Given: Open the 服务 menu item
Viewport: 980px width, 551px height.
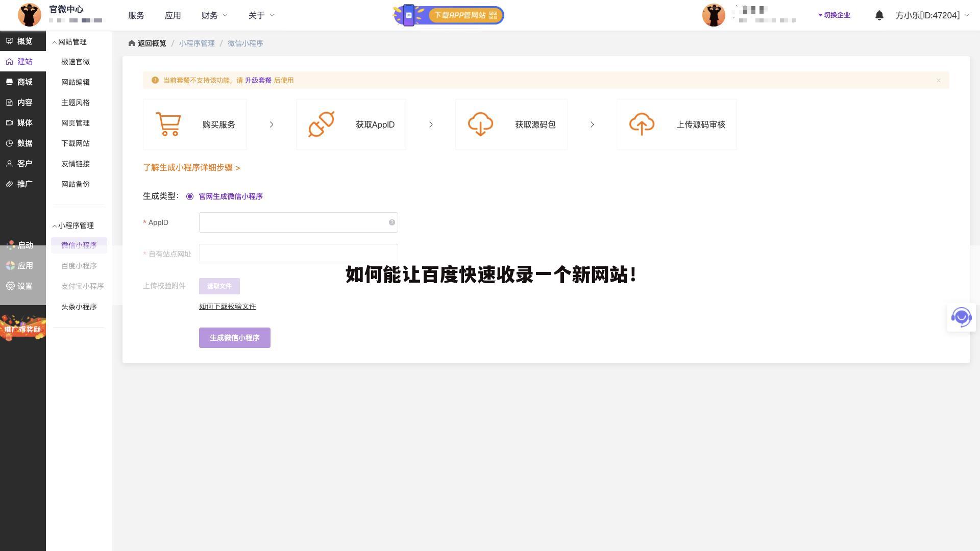Looking at the screenshot, I should coord(136,15).
